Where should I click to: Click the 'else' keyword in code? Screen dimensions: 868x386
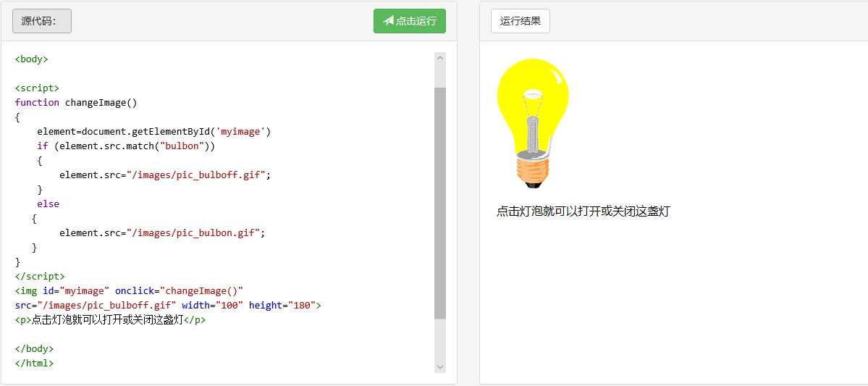(49, 204)
